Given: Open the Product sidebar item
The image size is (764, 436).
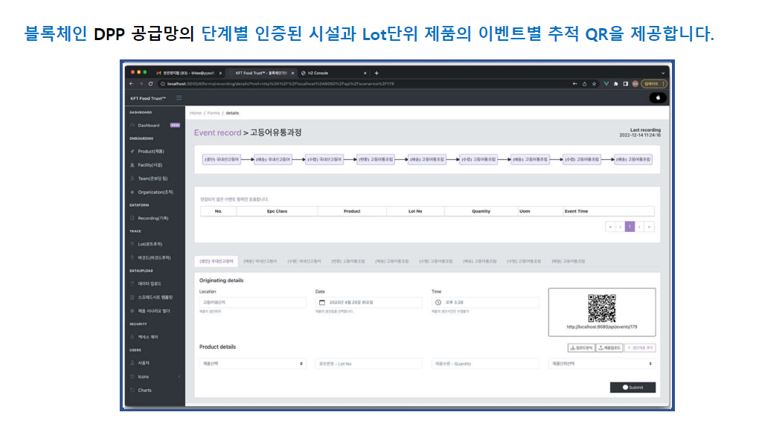Looking at the screenshot, I should pos(151,152).
